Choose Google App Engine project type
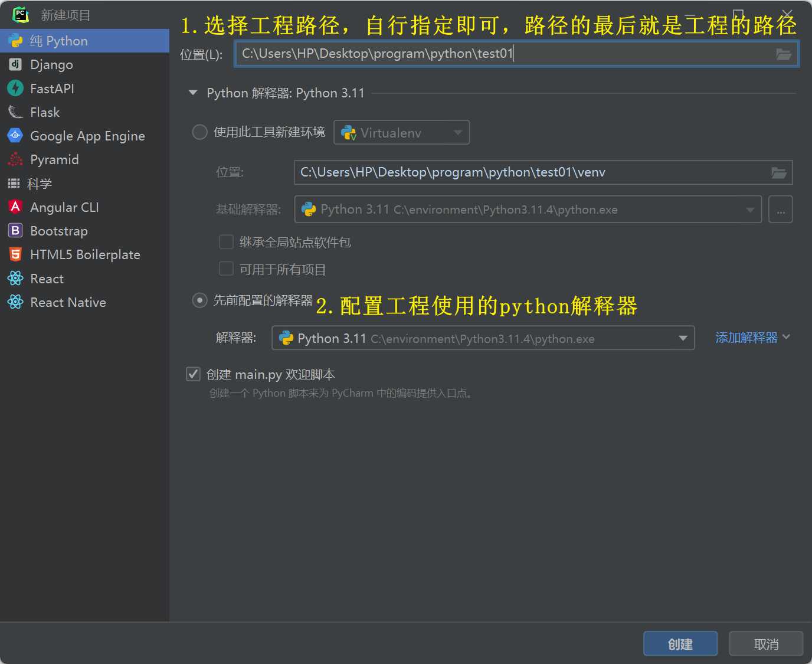The image size is (812, 664). pyautogui.click(x=84, y=136)
